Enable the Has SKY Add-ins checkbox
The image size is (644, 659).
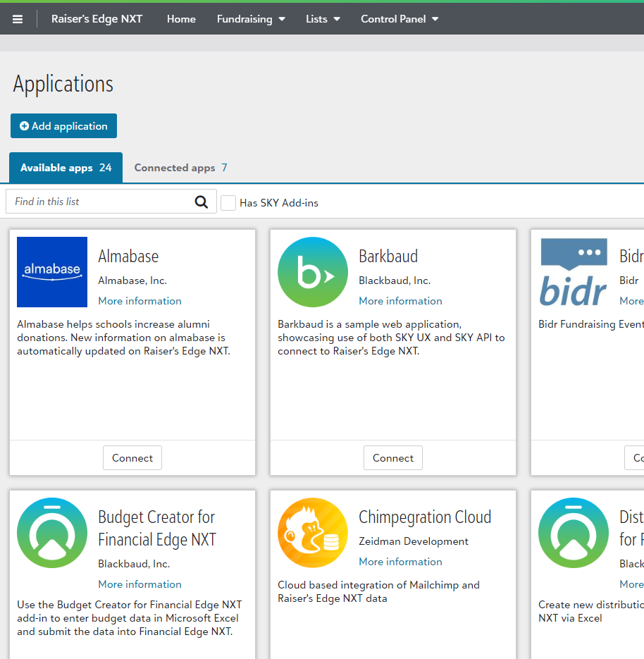228,202
